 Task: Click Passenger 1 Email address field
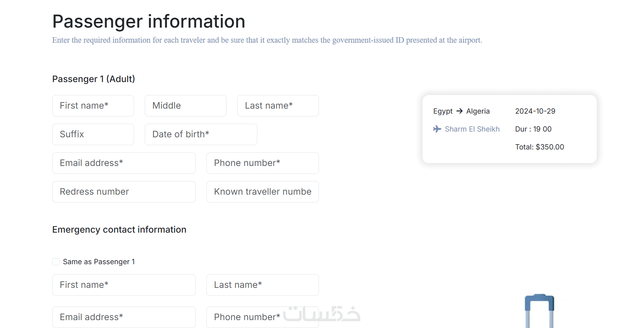tap(124, 163)
